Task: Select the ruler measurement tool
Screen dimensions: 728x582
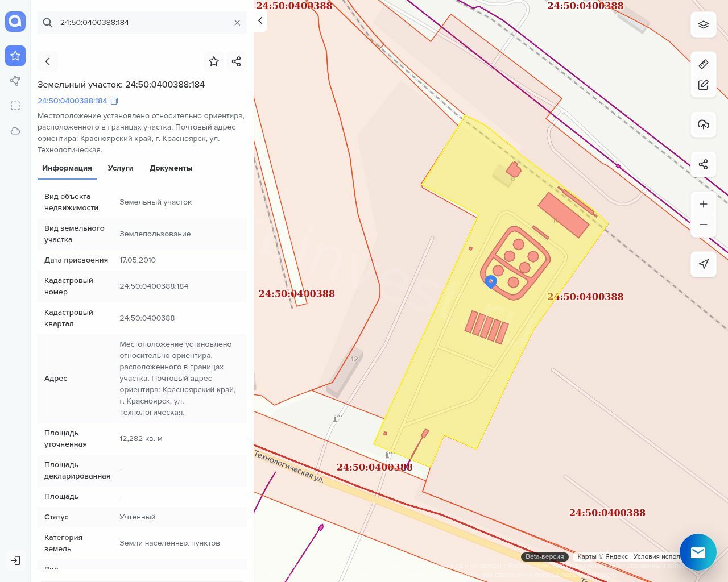Action: (704, 64)
